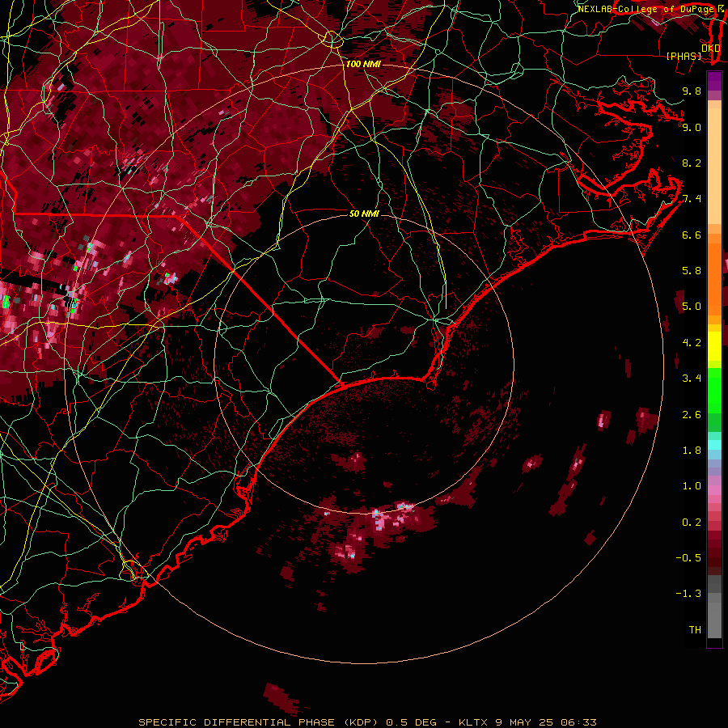The image size is (728, 728).
Task: Click the 4.2 value on color scale
Action: point(692,343)
